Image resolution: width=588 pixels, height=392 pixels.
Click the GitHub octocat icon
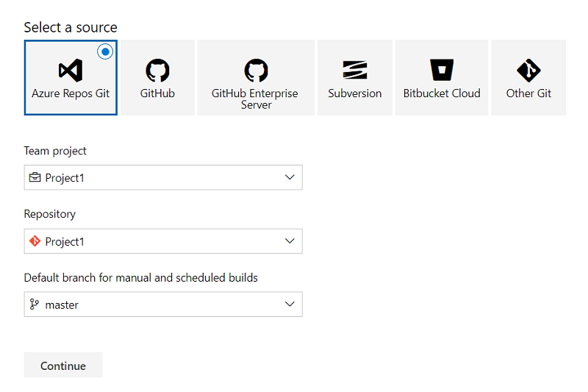(157, 71)
